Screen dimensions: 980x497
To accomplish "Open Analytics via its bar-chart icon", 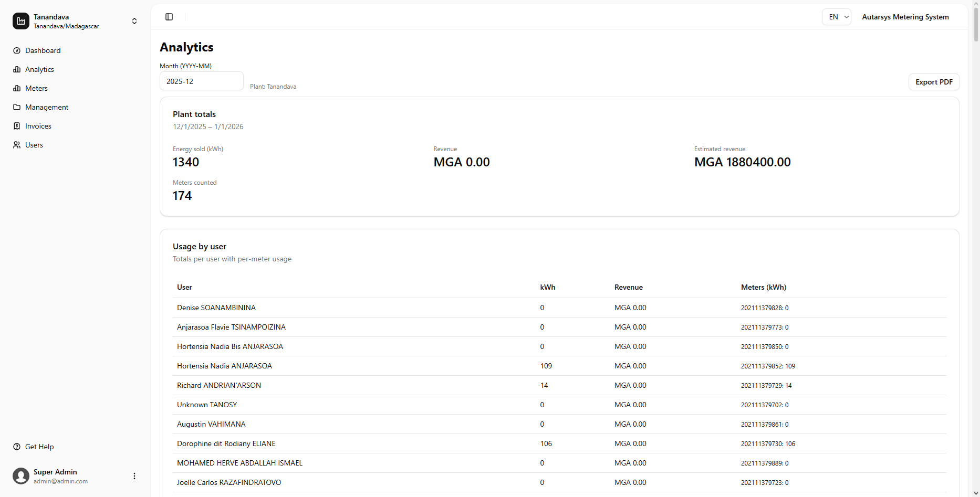I will click(x=17, y=69).
